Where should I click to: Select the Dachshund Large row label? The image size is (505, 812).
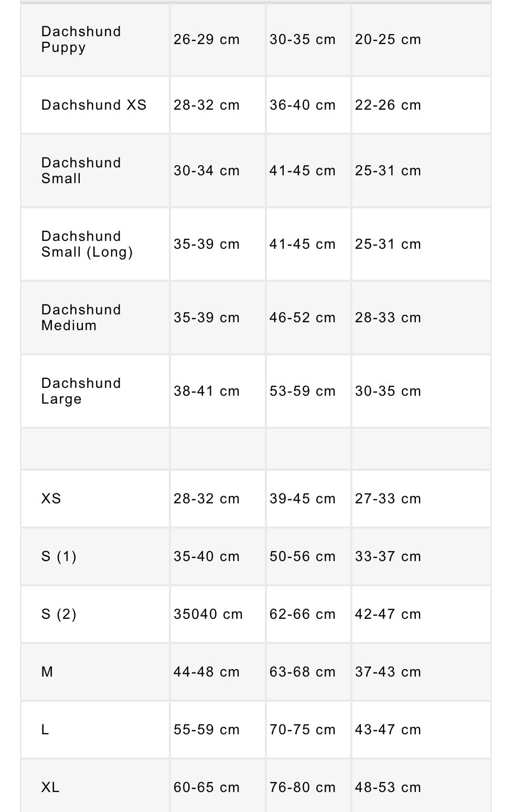[x=81, y=391]
